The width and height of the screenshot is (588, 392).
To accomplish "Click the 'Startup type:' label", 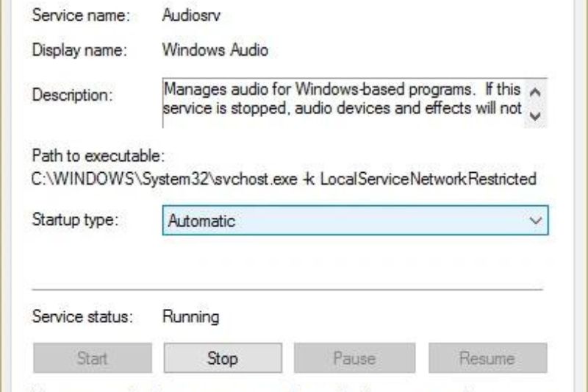I will click(76, 219).
